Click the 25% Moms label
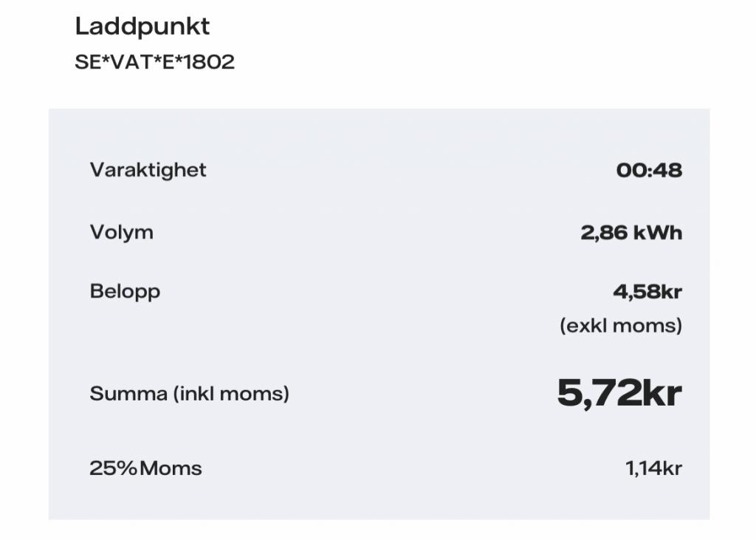 tap(145, 468)
